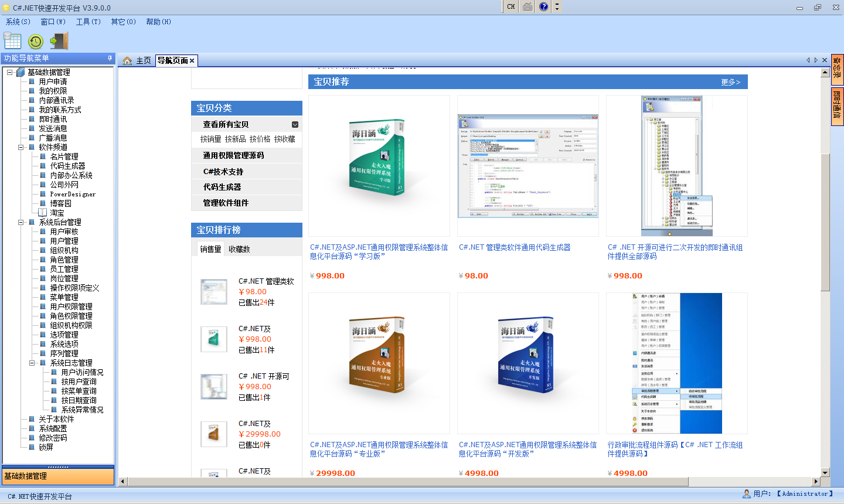Screen dimensions: 844x504
Task: Collapse the 系统后台管理 tree node
Action: click(x=21, y=222)
